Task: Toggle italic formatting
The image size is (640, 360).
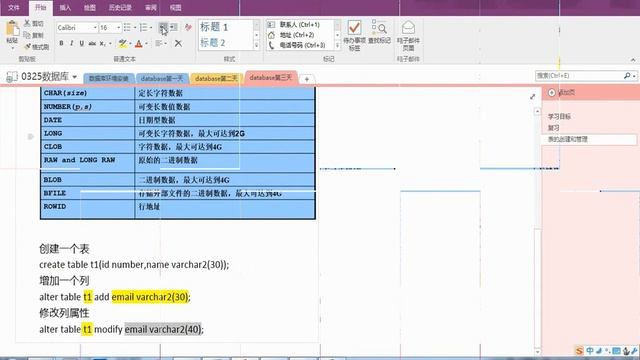Action: (71, 43)
